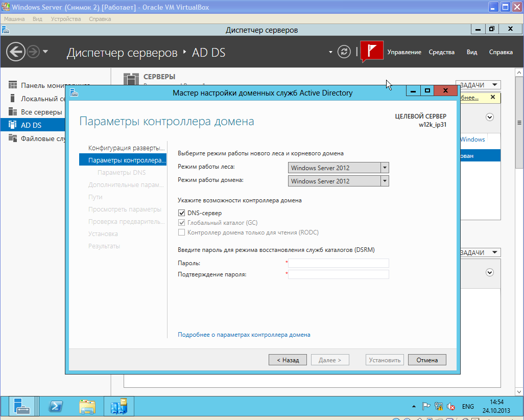Open Server Manager from taskbar
The width and height of the screenshot is (524, 420).
(x=22, y=406)
